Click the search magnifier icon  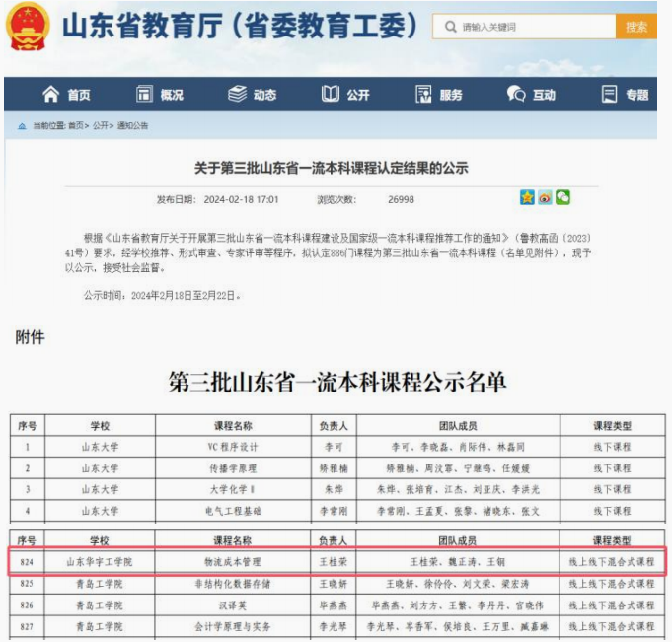coord(450,27)
